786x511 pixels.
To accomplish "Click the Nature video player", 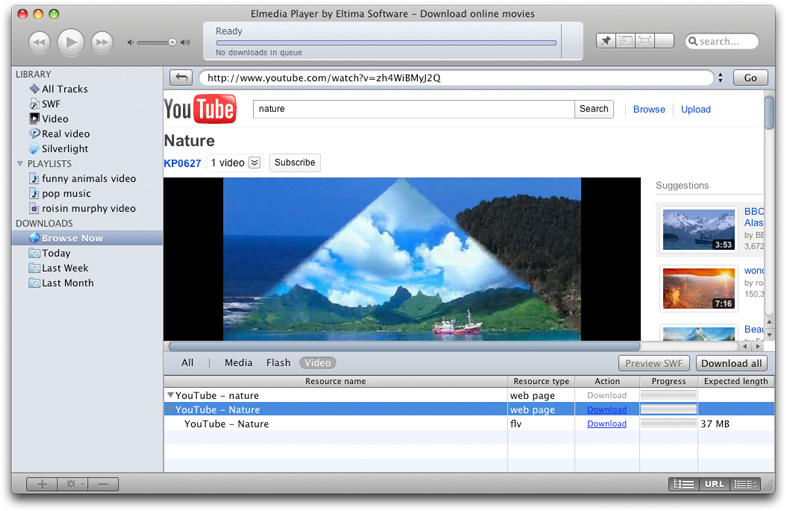I will (402, 259).
